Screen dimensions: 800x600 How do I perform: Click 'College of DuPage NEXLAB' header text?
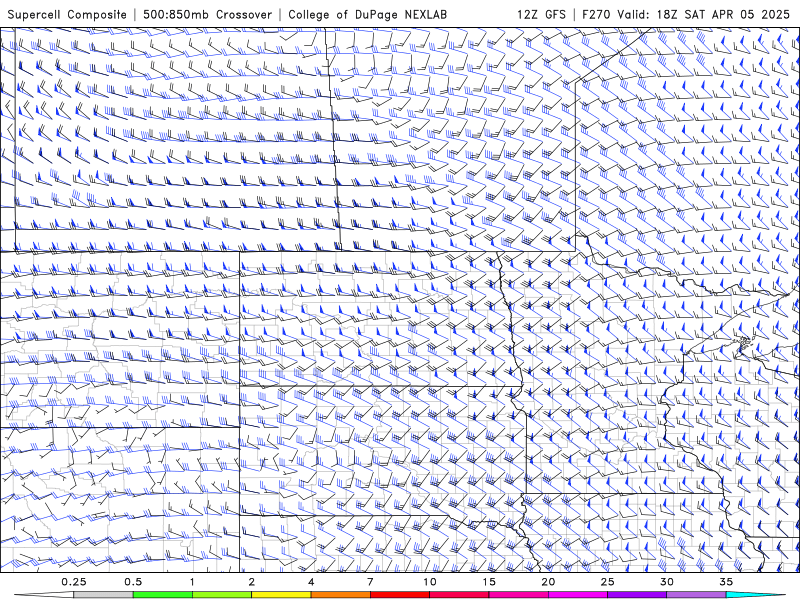(367, 14)
